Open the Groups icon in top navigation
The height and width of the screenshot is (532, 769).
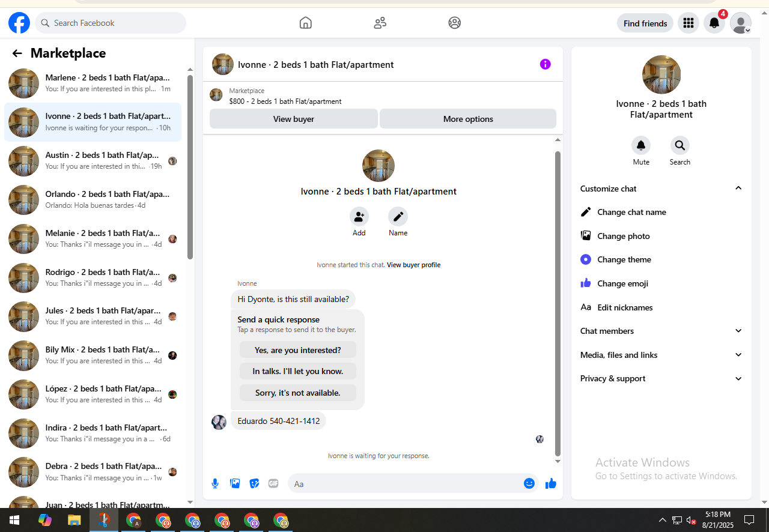click(455, 23)
